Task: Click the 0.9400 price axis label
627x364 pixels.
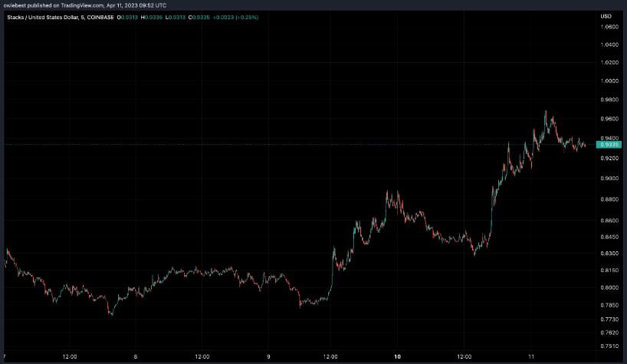Action: [x=609, y=138]
